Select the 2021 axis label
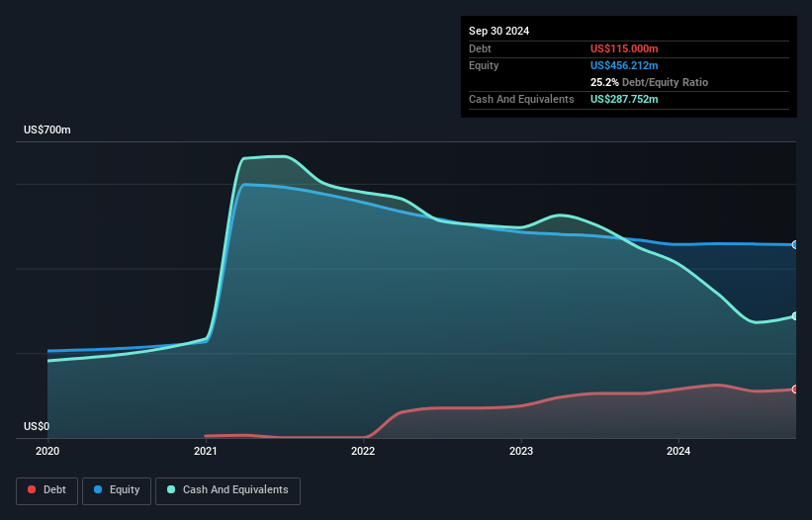The height and width of the screenshot is (520, 812). tap(206, 451)
